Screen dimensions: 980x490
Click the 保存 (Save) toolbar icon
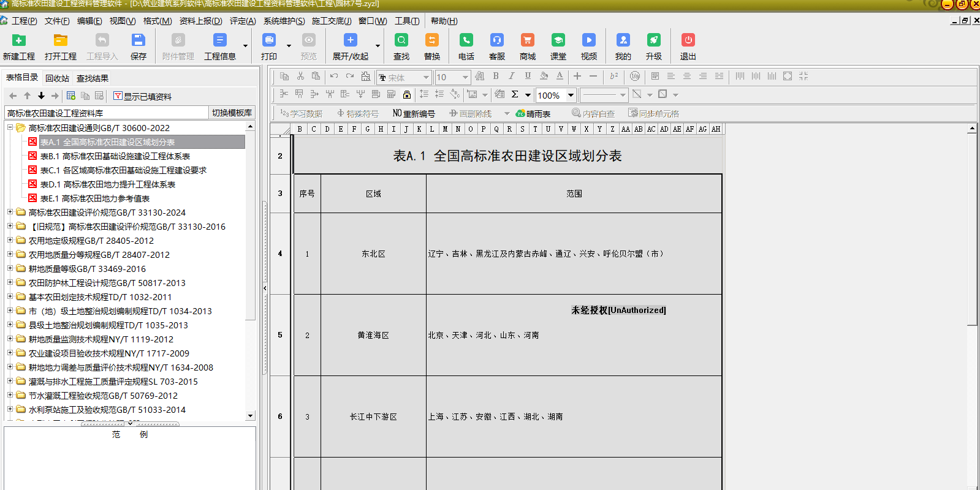[138, 40]
